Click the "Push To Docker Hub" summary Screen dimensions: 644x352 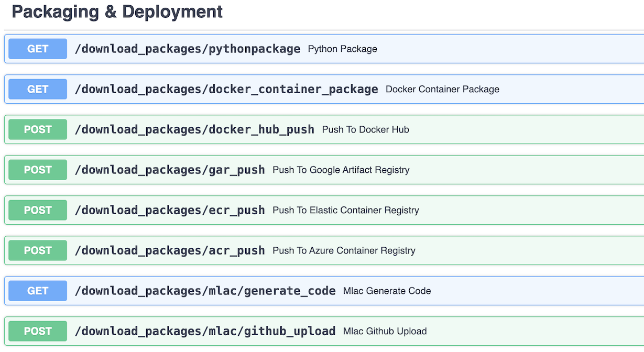click(x=365, y=129)
